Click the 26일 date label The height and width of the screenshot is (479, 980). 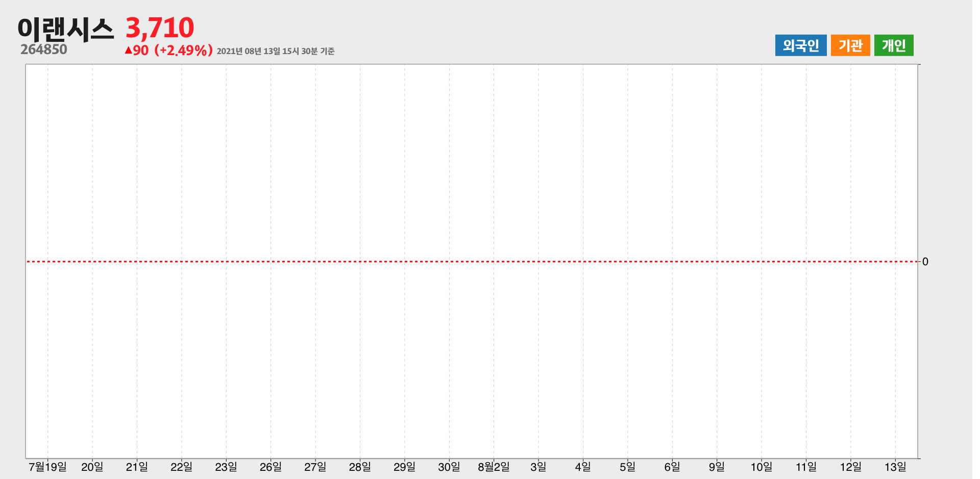(x=271, y=467)
